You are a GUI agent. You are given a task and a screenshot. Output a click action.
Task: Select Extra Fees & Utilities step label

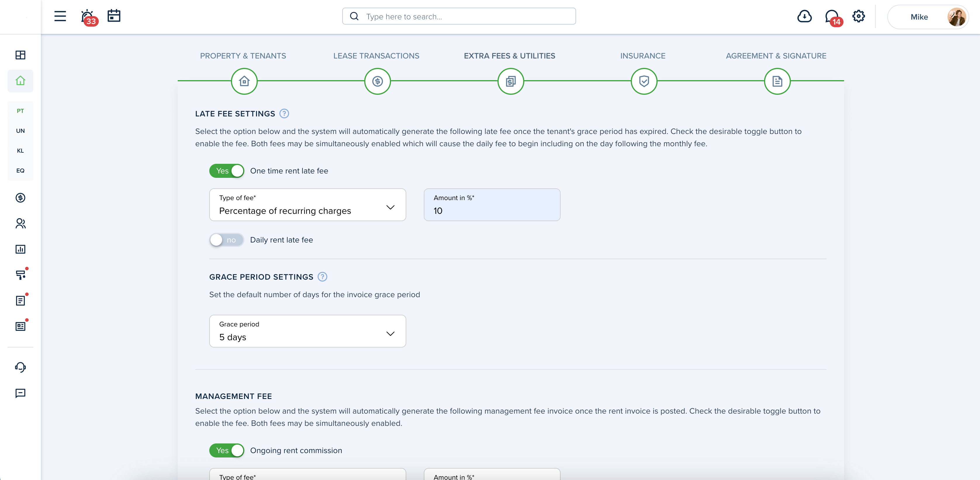click(509, 56)
